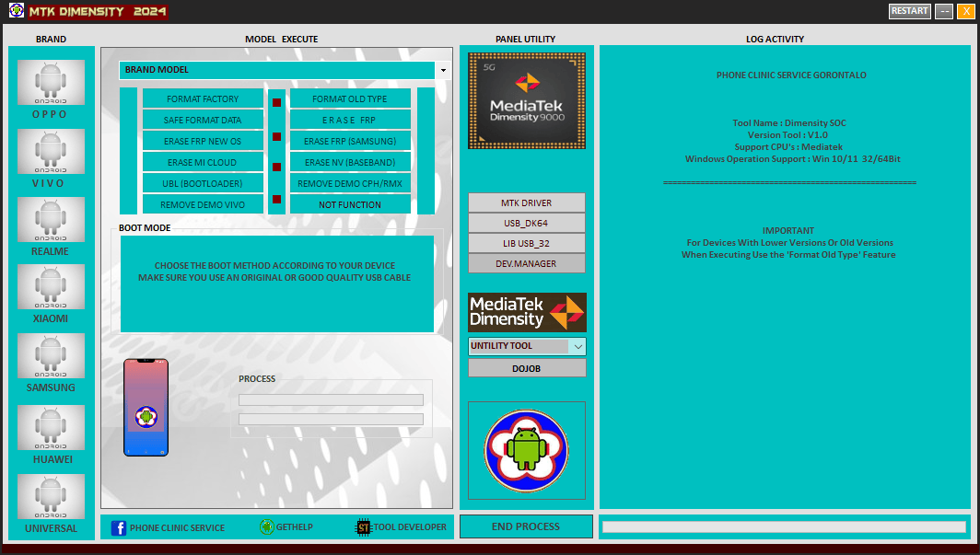980x555 pixels.
Task: Open the TOOL DEVELOPER Telegram icon
Action: [362, 526]
